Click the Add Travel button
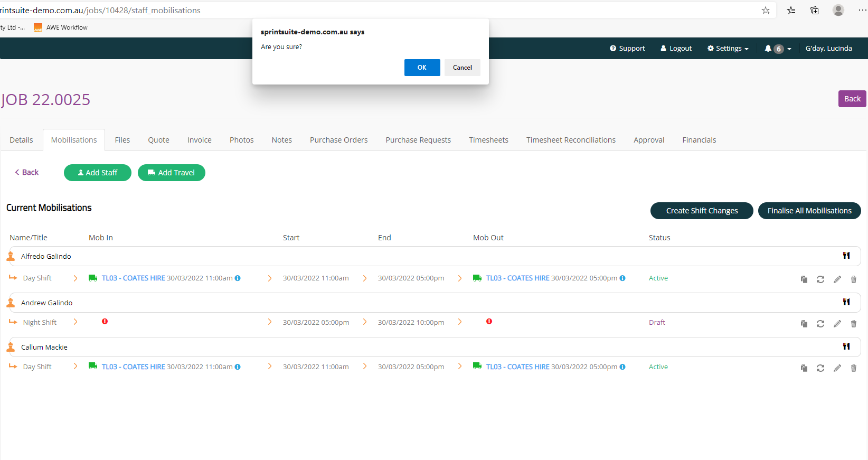The image size is (868, 460). [172, 173]
